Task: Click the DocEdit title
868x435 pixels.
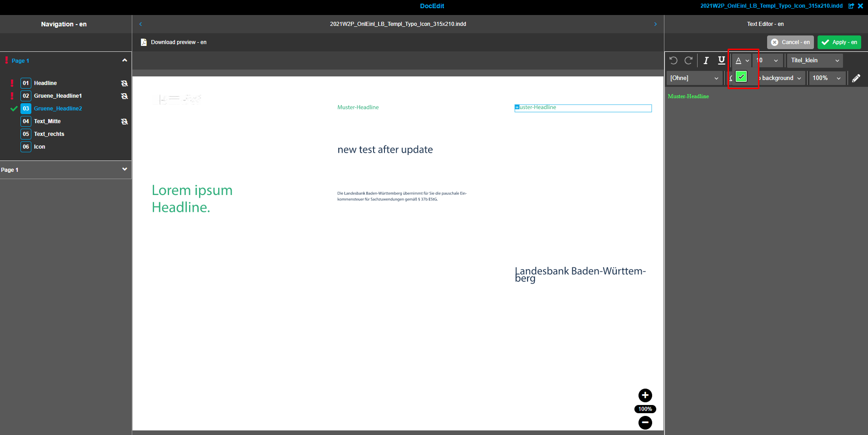Action: (432, 6)
